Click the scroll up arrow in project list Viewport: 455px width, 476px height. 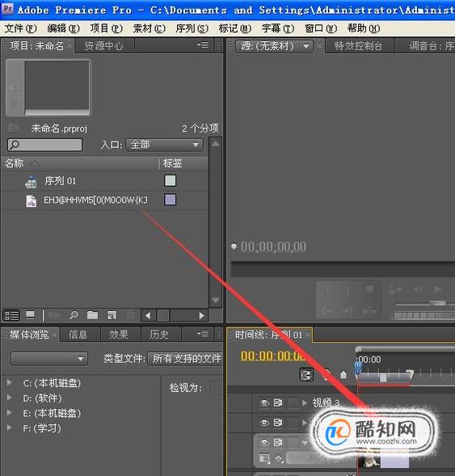coord(216,144)
